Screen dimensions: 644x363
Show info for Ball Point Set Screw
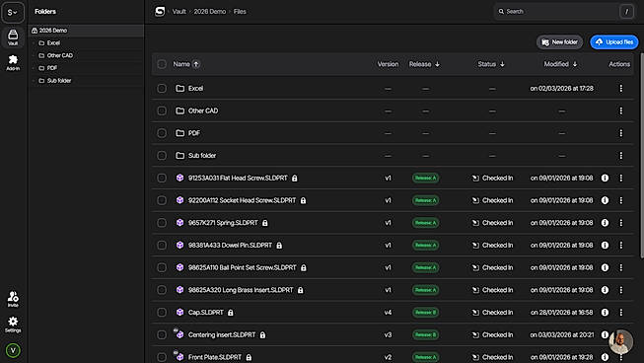click(x=605, y=267)
